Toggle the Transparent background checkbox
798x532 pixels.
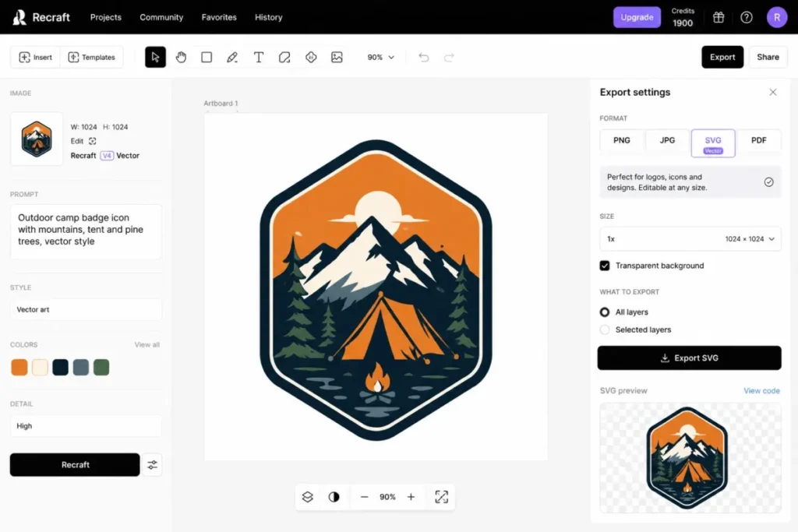pyautogui.click(x=605, y=266)
